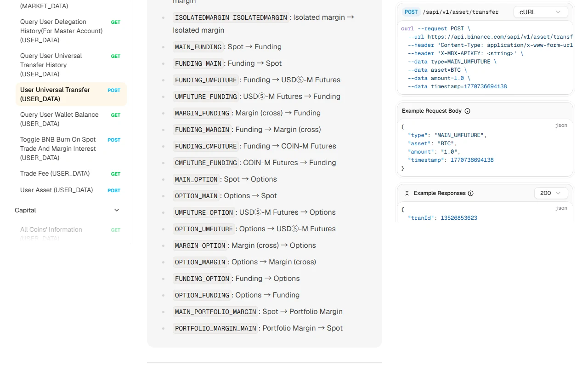
Task: Select User Universal Transfer sidebar item
Action: click(70, 94)
